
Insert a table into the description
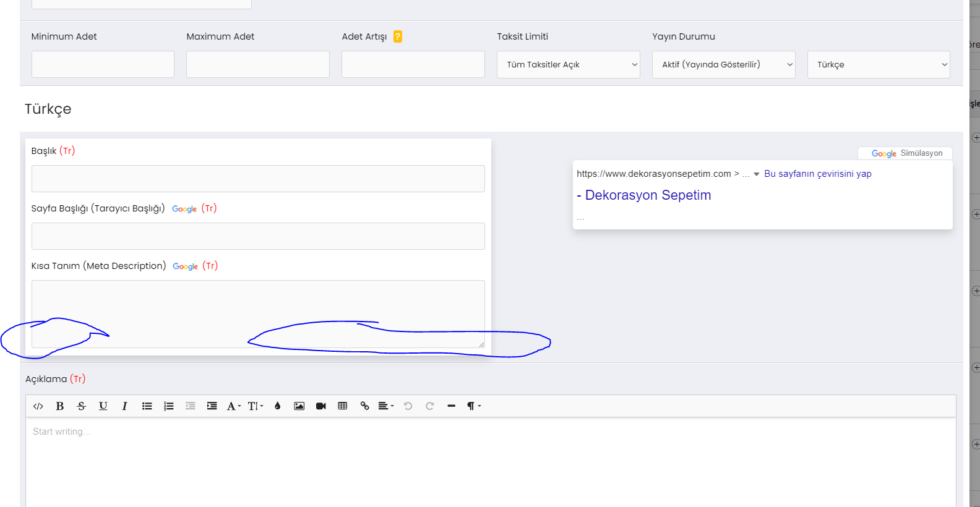pos(343,406)
